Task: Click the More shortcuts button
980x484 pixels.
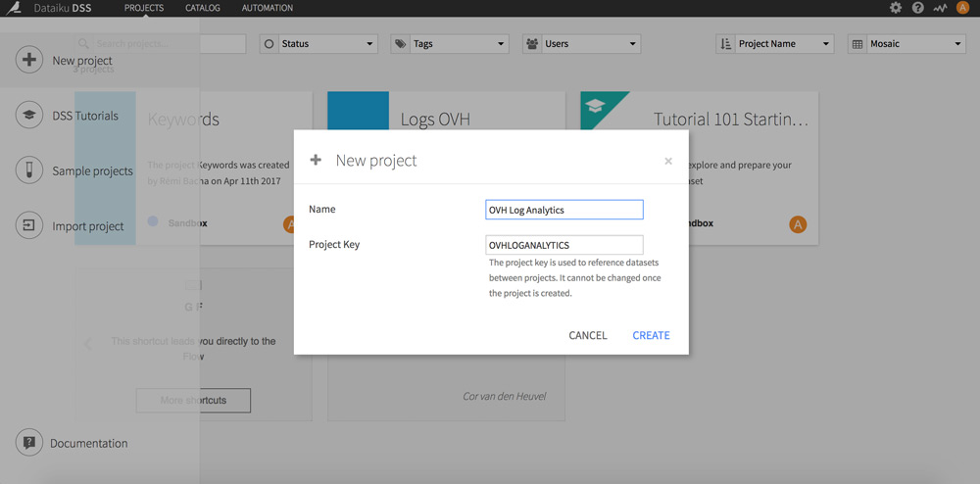Action: pyautogui.click(x=193, y=401)
